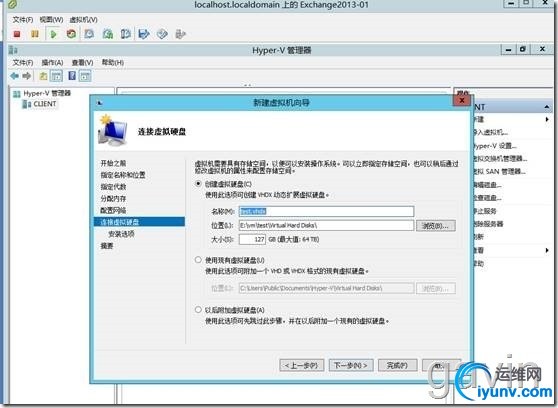Select highlighted 连接虚拟硬盘 wizard step
This screenshot has width=558, height=408.
[139, 222]
